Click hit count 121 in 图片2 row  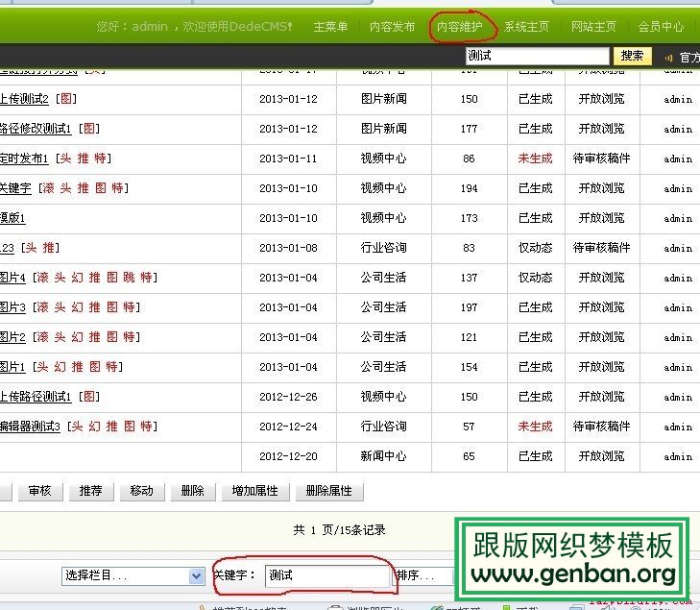pos(469,337)
